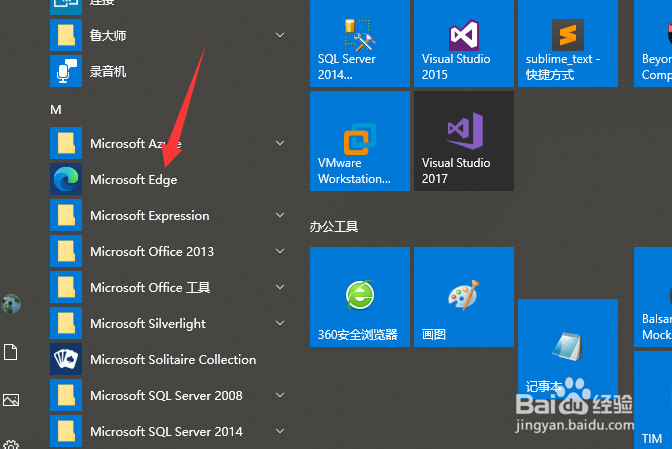
Task: Open the Beyond Compare tile
Action: 653,43
